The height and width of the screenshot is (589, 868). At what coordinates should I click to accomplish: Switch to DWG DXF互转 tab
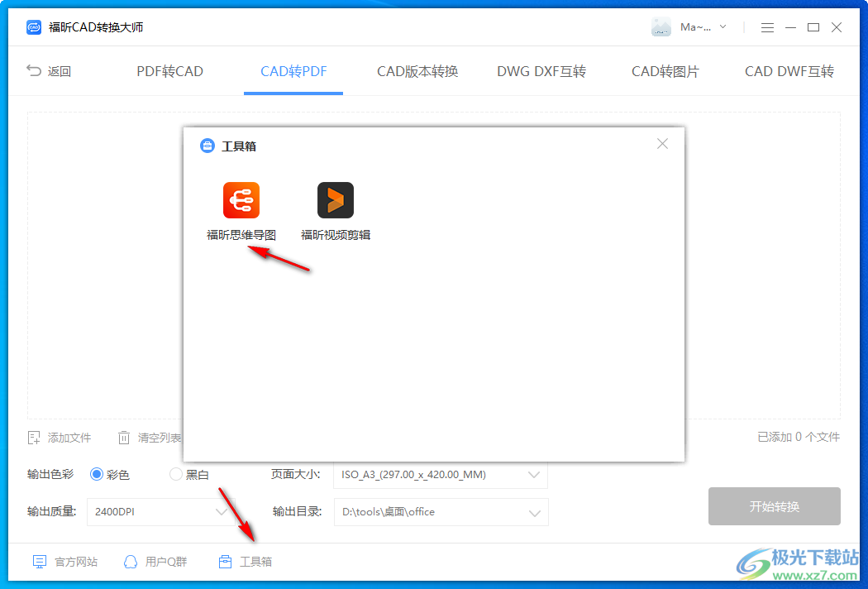(x=541, y=71)
